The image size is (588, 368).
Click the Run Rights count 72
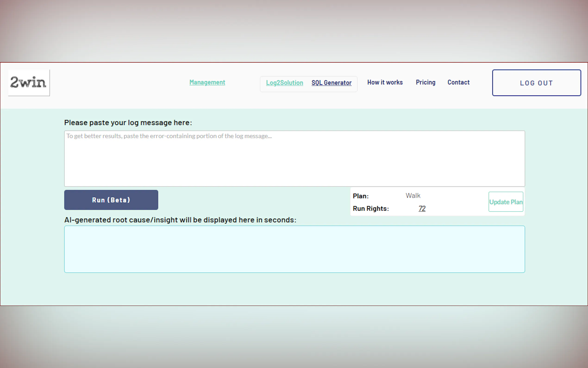[422, 208]
